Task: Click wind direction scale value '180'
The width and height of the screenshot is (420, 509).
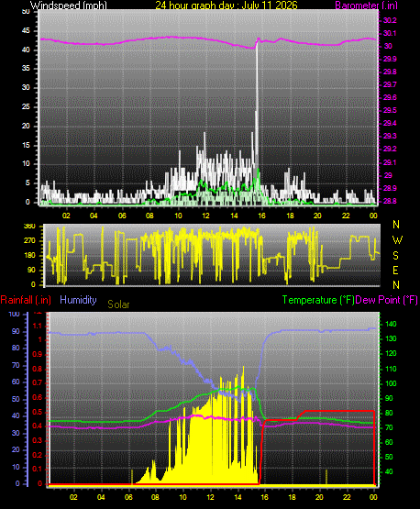Action: pos(29,256)
